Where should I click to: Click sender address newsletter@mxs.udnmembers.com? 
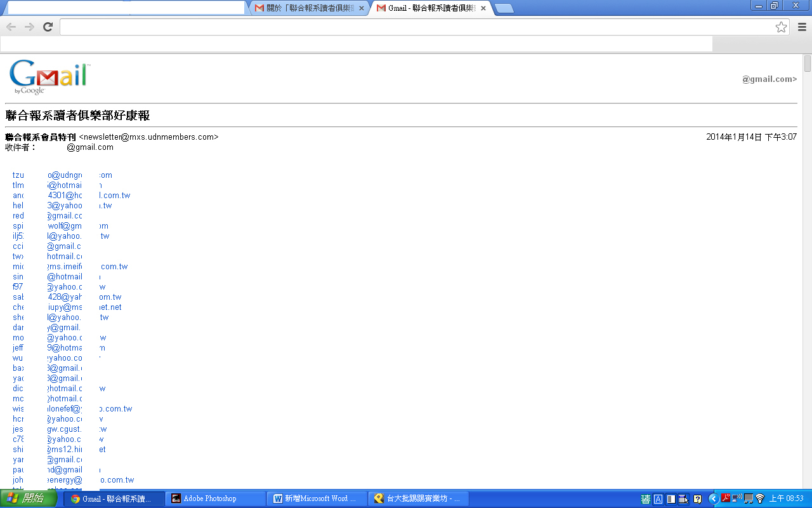click(x=148, y=137)
